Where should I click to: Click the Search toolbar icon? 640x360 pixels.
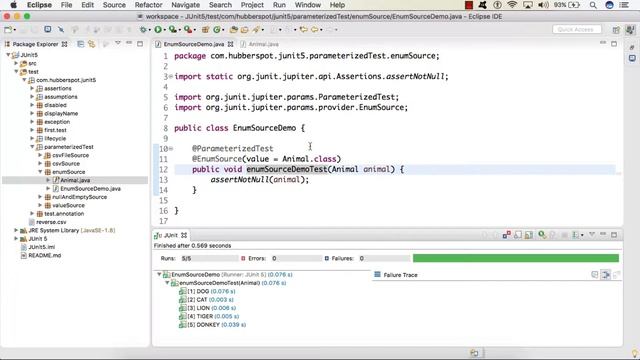click(256, 29)
